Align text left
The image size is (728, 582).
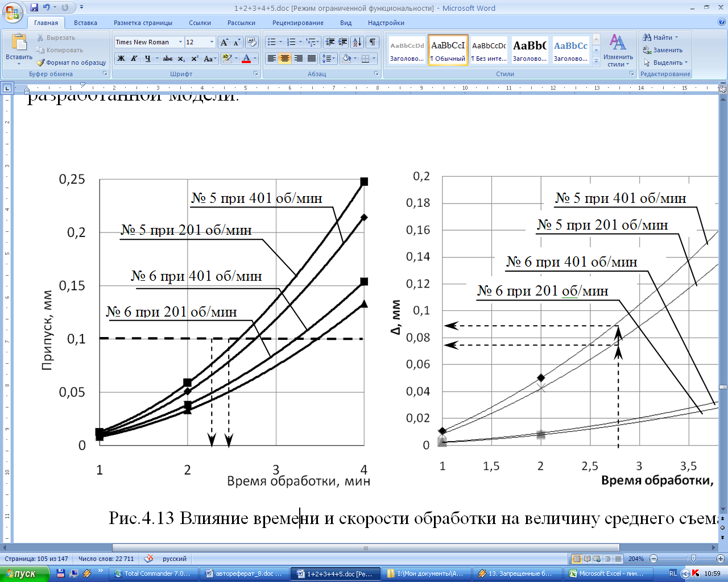tap(272, 59)
